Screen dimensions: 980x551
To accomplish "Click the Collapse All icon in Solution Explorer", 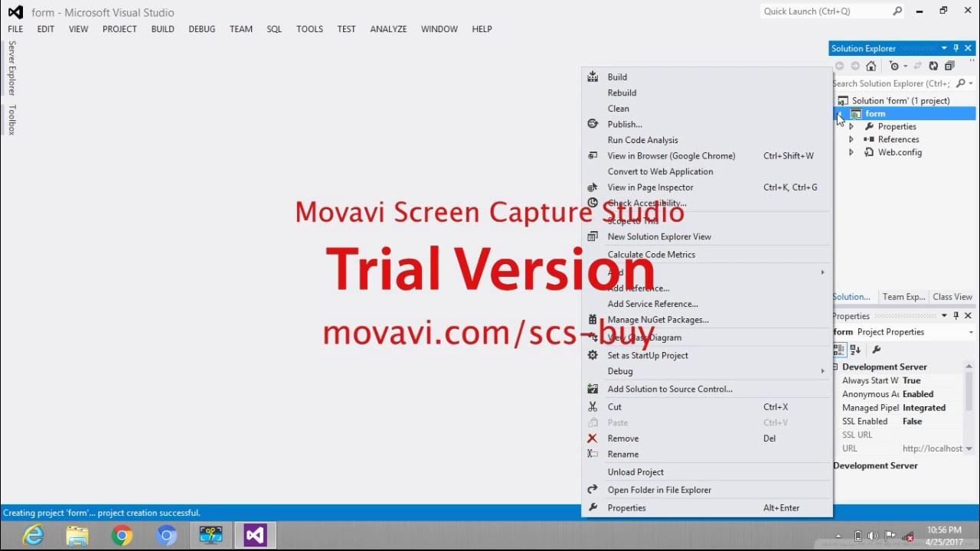I will (x=949, y=66).
